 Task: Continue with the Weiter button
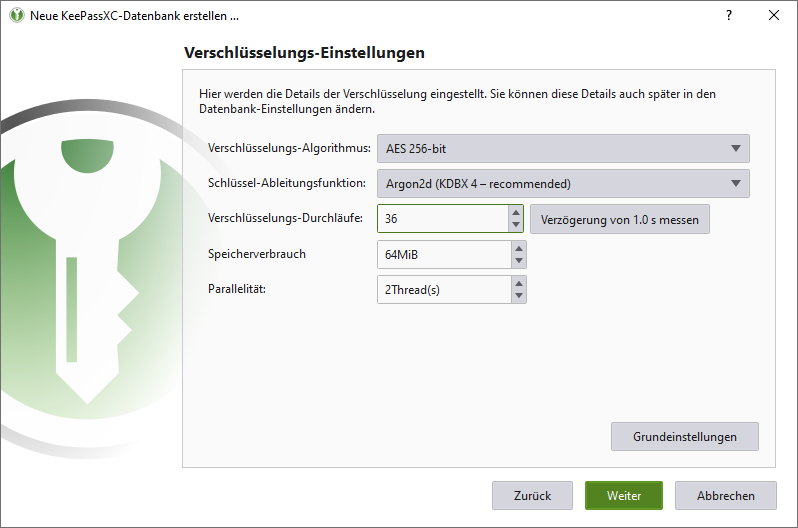coord(623,495)
